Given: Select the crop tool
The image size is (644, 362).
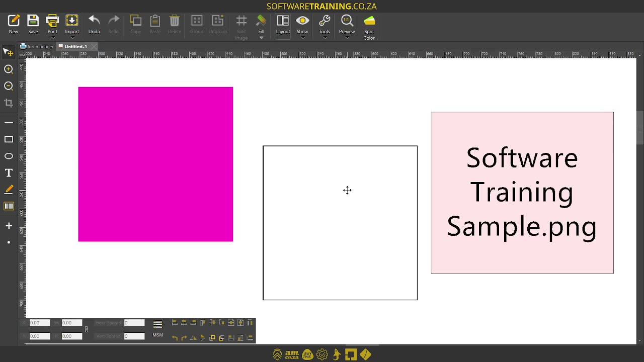Looking at the screenshot, I should (9, 103).
